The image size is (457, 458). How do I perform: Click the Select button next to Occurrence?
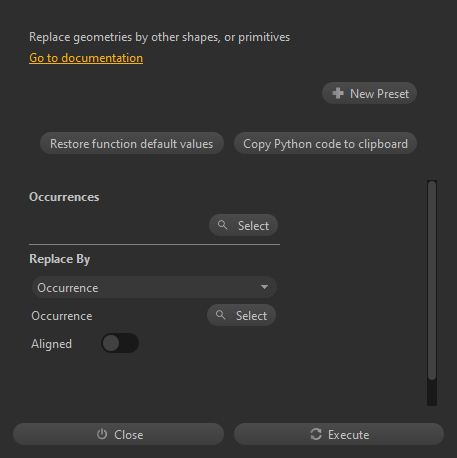[241, 315]
